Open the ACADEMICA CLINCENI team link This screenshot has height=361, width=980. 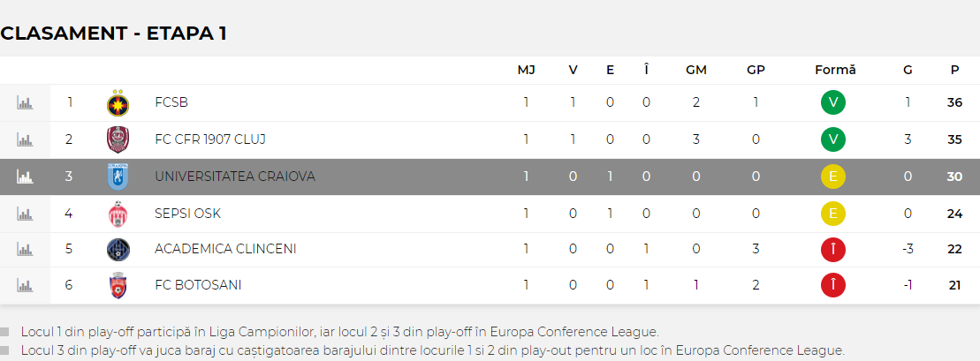(225, 249)
